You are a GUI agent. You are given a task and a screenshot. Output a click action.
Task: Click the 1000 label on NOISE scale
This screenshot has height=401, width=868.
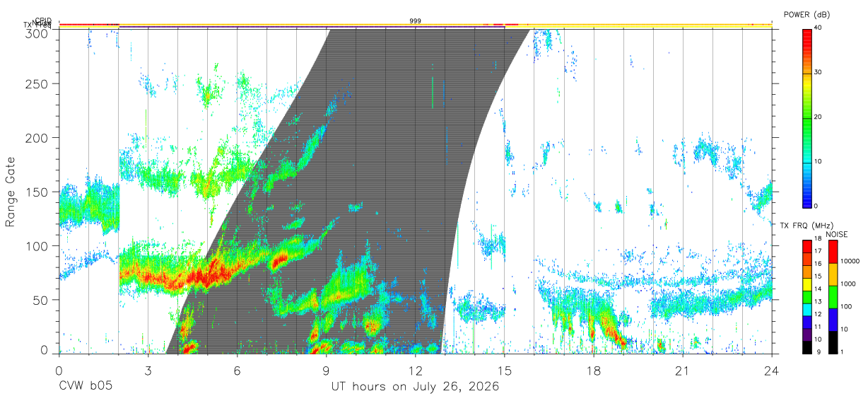point(848,284)
